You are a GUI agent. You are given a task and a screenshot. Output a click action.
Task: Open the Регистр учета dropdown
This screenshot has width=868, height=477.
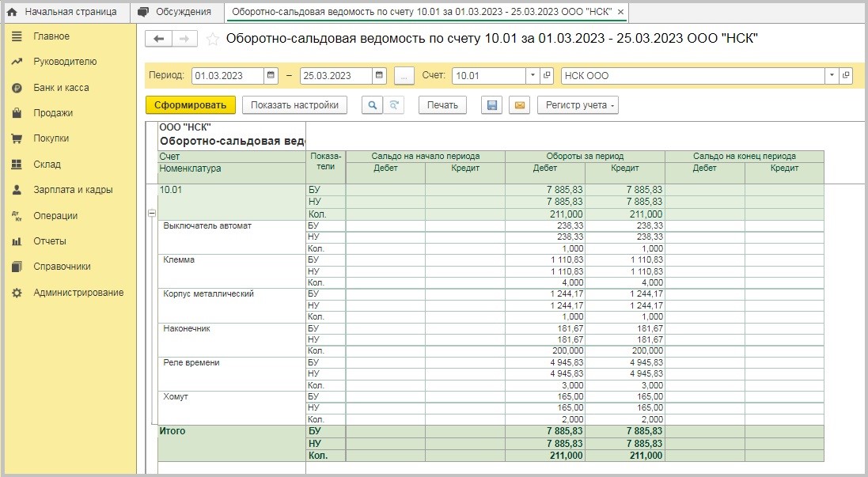tap(578, 105)
